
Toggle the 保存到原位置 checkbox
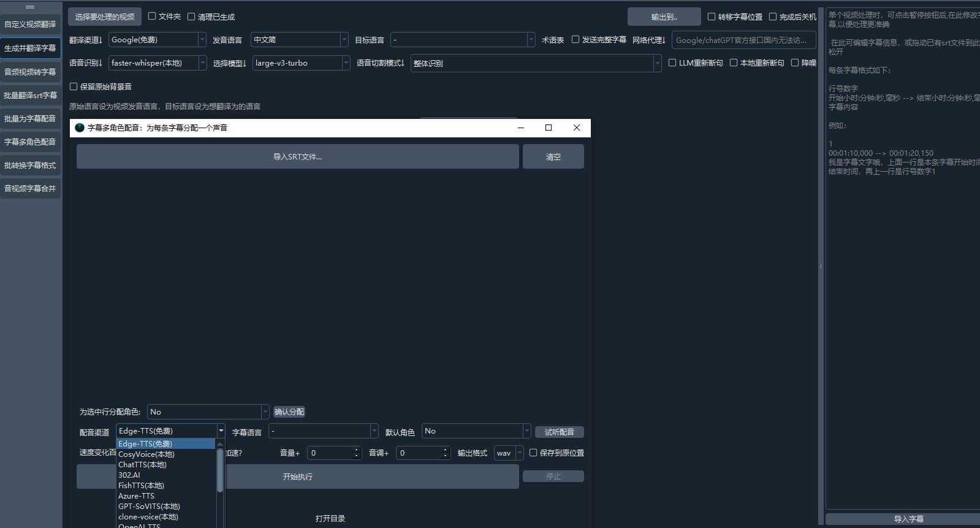pyautogui.click(x=533, y=453)
